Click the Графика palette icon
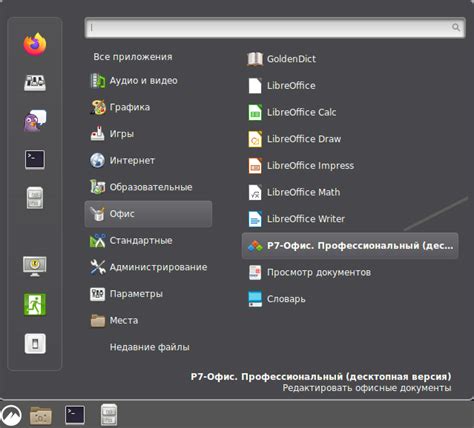The image size is (474, 428). [98, 107]
